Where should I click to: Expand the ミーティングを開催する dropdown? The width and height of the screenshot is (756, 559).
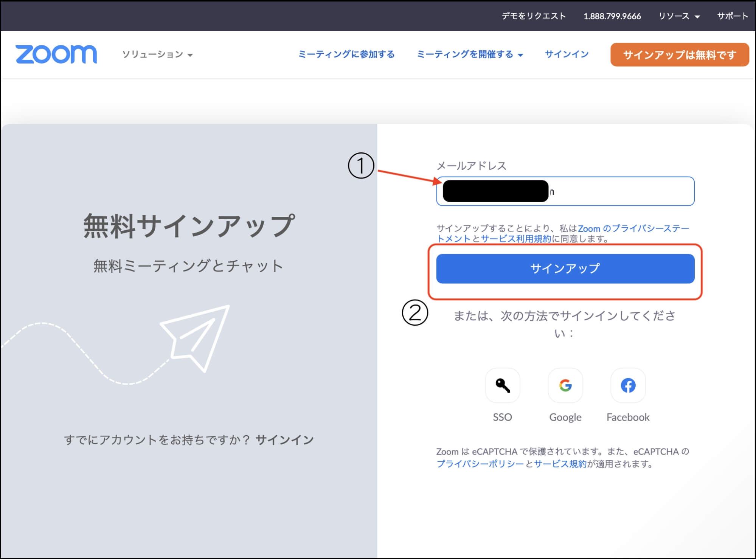coord(469,54)
